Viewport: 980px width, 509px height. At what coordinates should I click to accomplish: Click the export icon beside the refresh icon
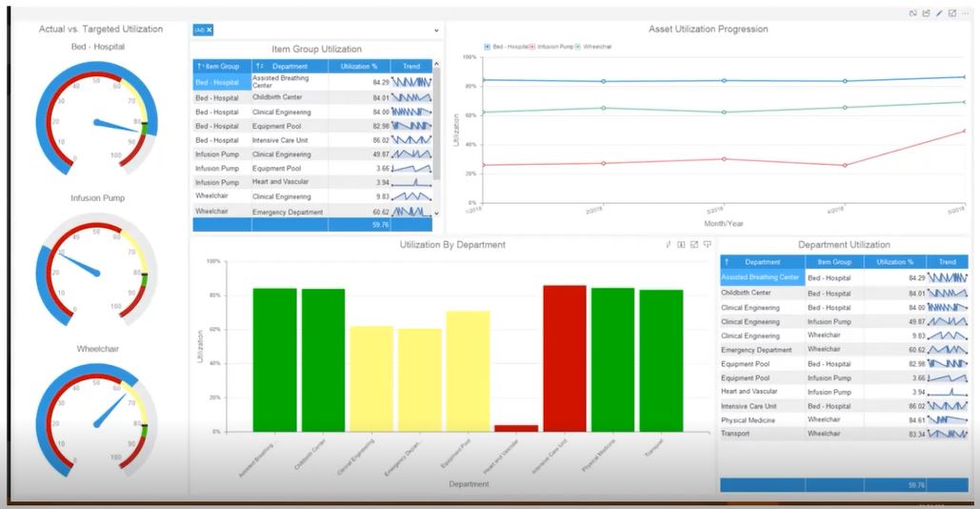(x=927, y=13)
